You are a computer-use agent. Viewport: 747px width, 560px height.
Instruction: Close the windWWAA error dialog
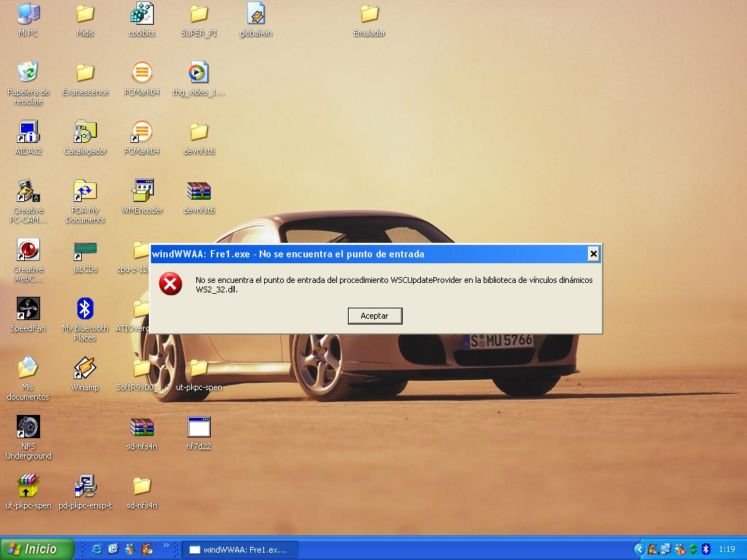pyautogui.click(x=593, y=254)
